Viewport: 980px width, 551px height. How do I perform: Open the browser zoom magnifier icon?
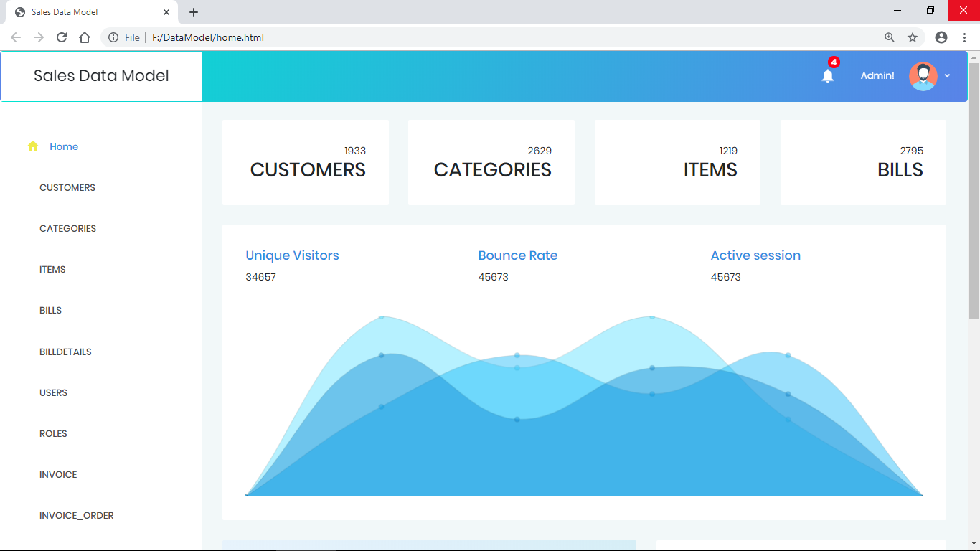tap(890, 37)
